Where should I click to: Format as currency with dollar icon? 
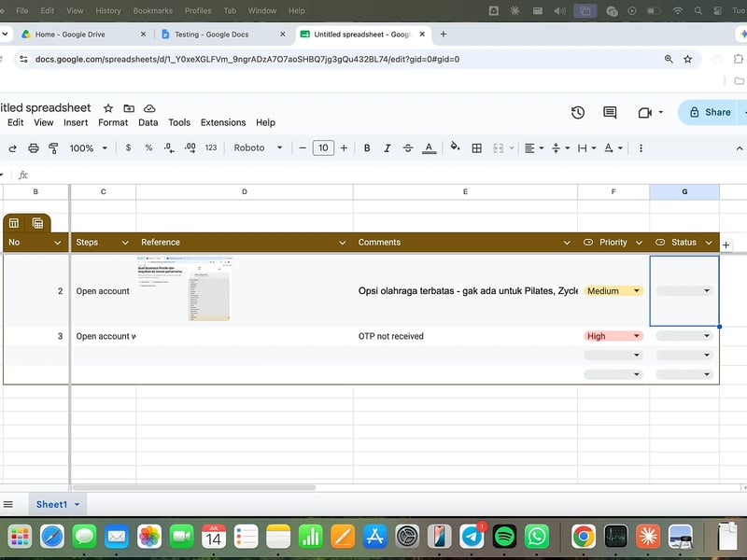128,148
